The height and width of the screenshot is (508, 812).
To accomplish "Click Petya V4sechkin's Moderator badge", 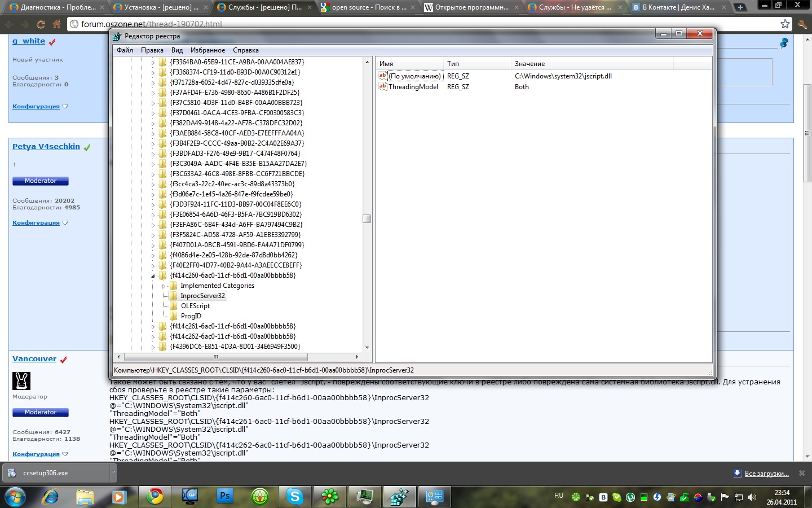I will (x=41, y=181).
